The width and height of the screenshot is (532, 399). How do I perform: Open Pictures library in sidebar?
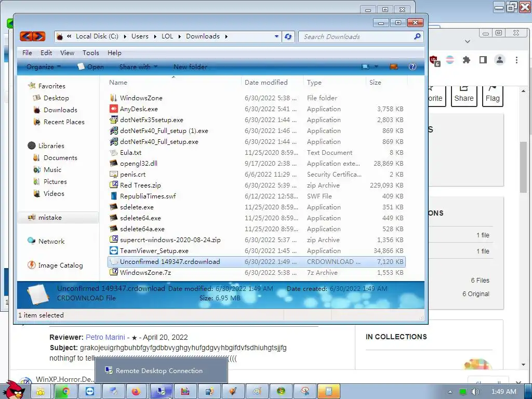[50, 181]
